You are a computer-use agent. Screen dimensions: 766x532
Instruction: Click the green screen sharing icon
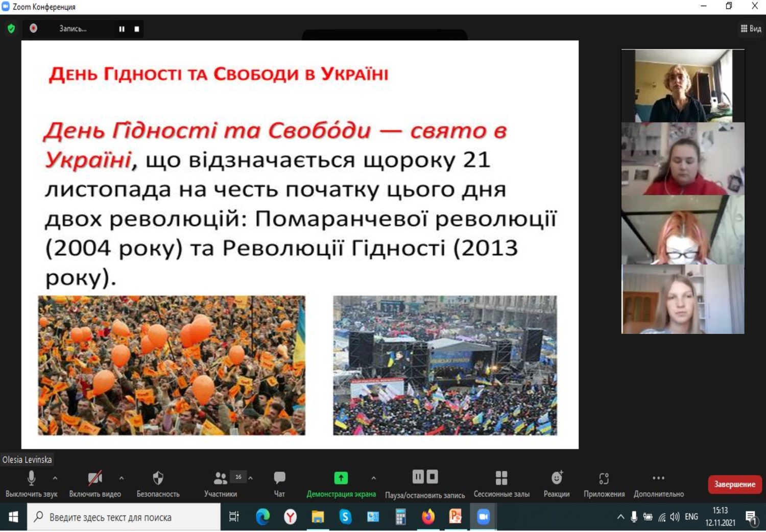click(341, 478)
